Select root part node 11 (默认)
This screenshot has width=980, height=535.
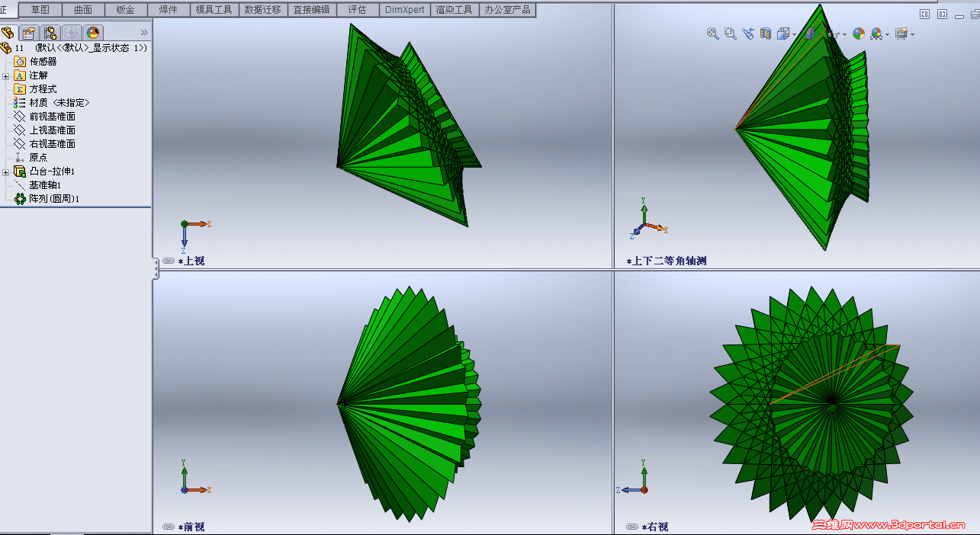click(74, 48)
